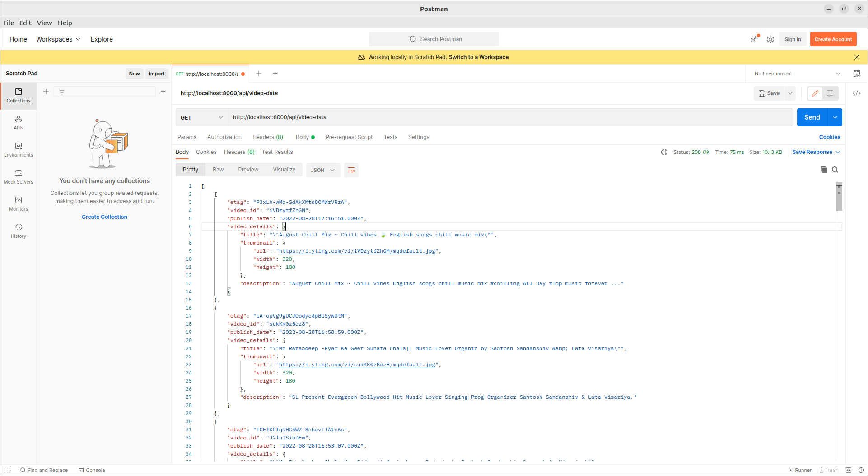Open the Edit menu
Image resolution: width=868 pixels, height=476 pixels.
pos(25,23)
